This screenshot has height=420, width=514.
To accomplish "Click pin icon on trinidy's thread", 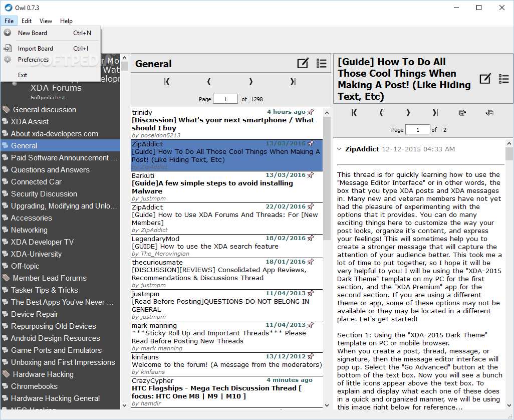I will 311,112.
